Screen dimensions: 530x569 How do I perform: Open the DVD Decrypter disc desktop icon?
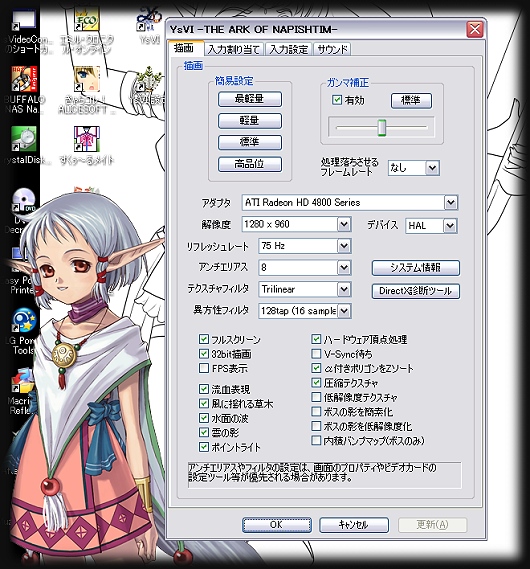pyautogui.click(x=24, y=200)
